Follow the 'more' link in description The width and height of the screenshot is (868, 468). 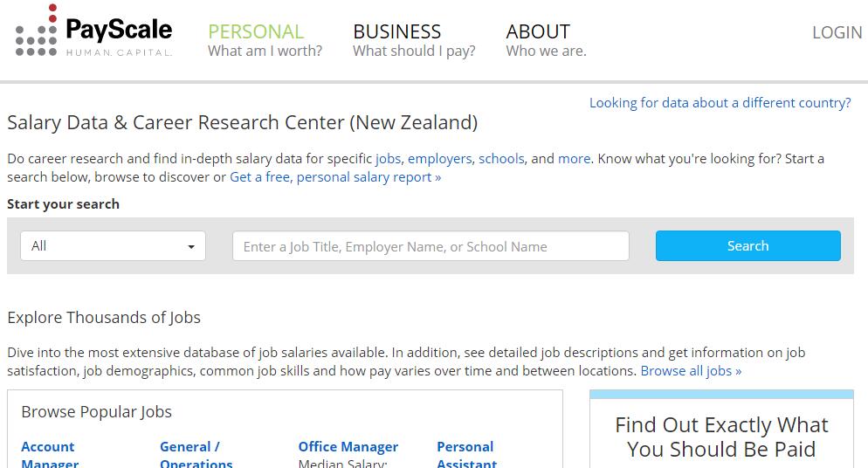coord(574,159)
